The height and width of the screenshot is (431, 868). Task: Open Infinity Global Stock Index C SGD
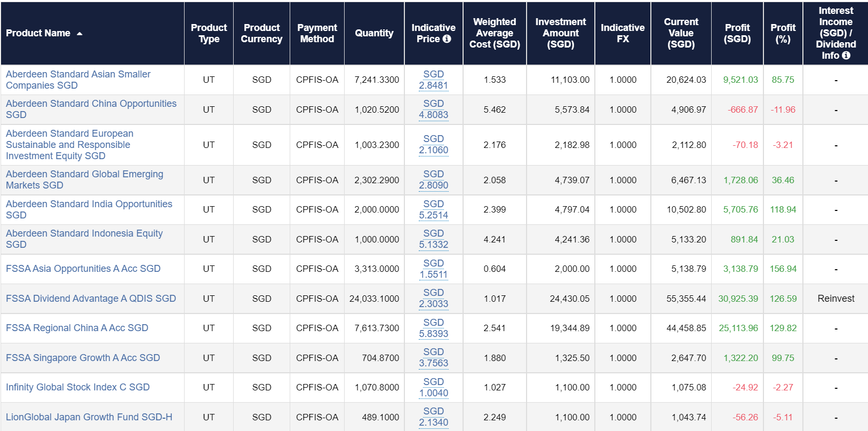(78, 387)
